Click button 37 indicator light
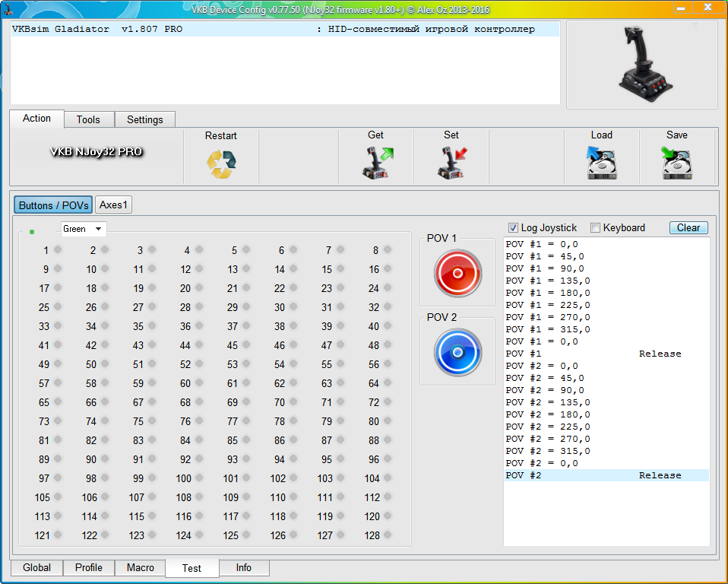 pyautogui.click(x=246, y=325)
